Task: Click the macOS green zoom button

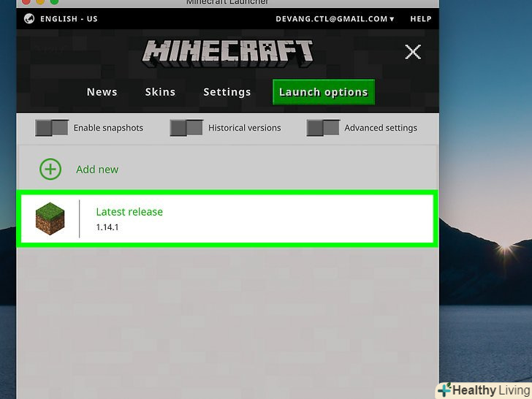Action: click(x=54, y=1)
